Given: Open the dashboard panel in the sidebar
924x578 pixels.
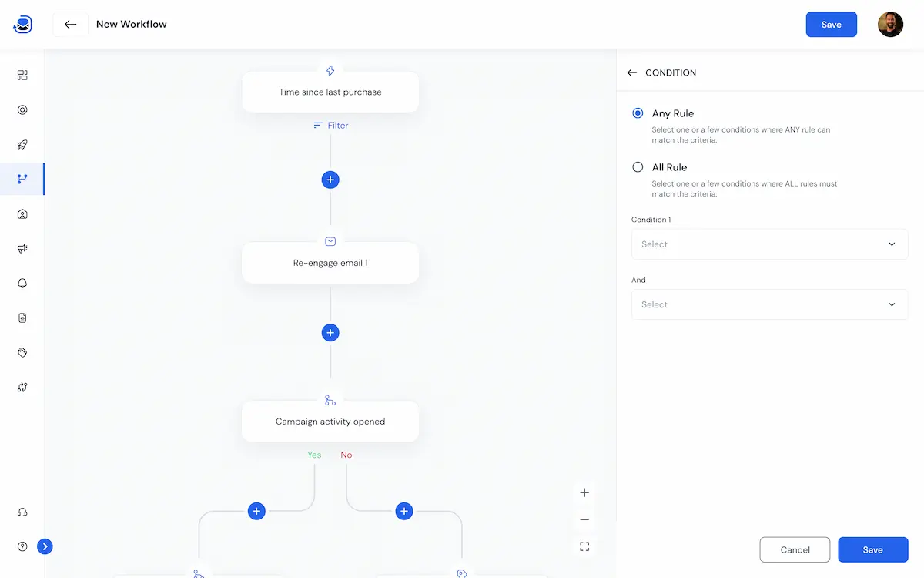Looking at the screenshot, I should pyautogui.click(x=22, y=75).
